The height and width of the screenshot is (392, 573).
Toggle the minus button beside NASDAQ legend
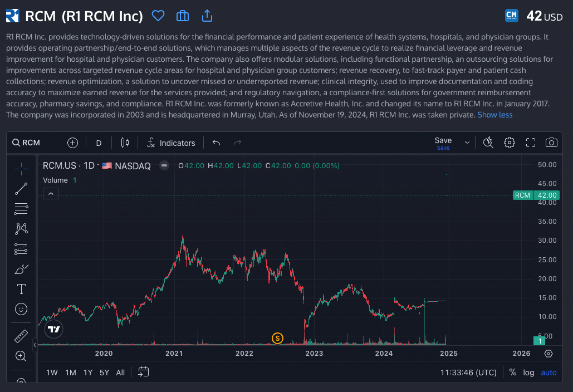[164, 165]
